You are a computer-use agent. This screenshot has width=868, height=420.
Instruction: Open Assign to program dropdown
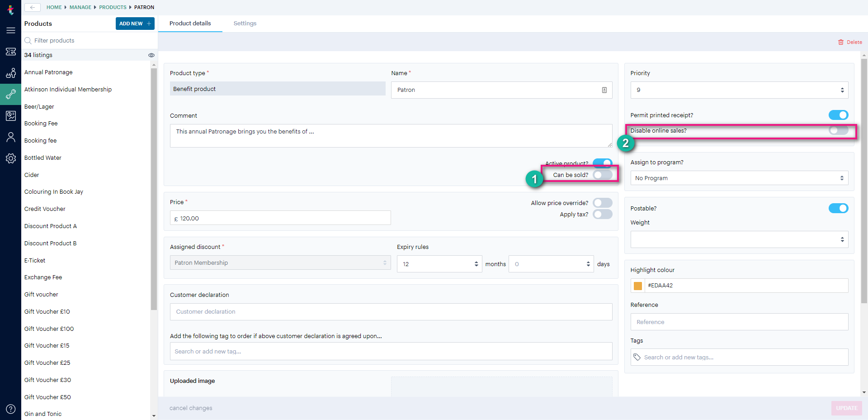pos(739,178)
